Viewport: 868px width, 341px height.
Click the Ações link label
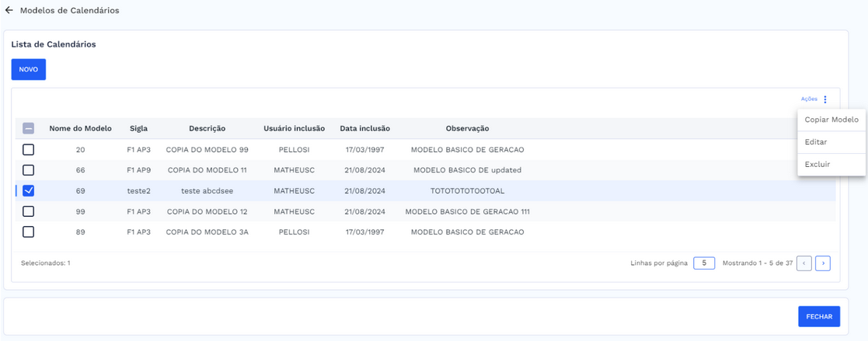[808, 99]
